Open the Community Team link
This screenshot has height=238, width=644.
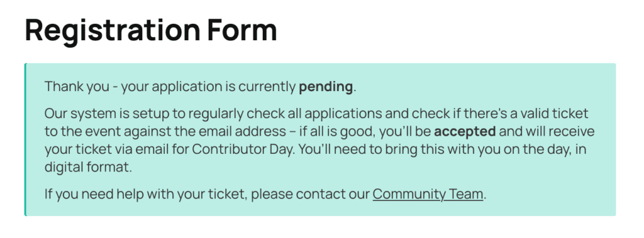[x=428, y=194]
